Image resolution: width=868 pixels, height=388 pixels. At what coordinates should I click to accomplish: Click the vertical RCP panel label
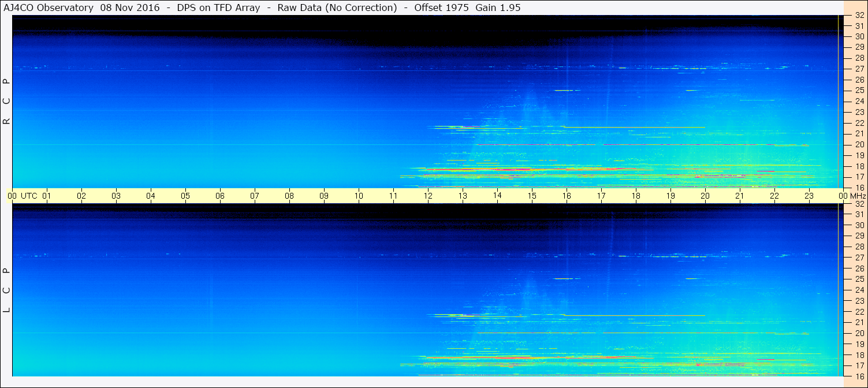click(x=7, y=102)
